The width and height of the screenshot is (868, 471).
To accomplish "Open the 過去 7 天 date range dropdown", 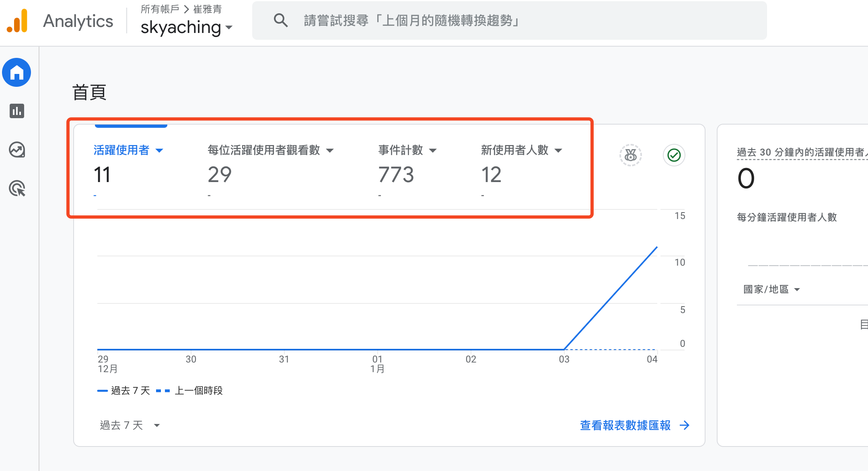I will tap(130, 425).
